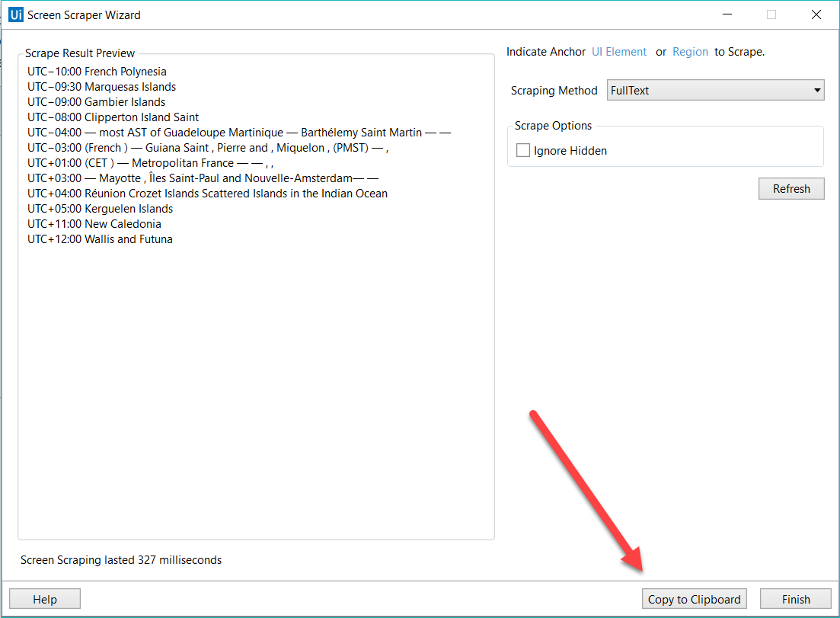Select the UTC+12:00 Wallis and Futuna line

[101, 239]
